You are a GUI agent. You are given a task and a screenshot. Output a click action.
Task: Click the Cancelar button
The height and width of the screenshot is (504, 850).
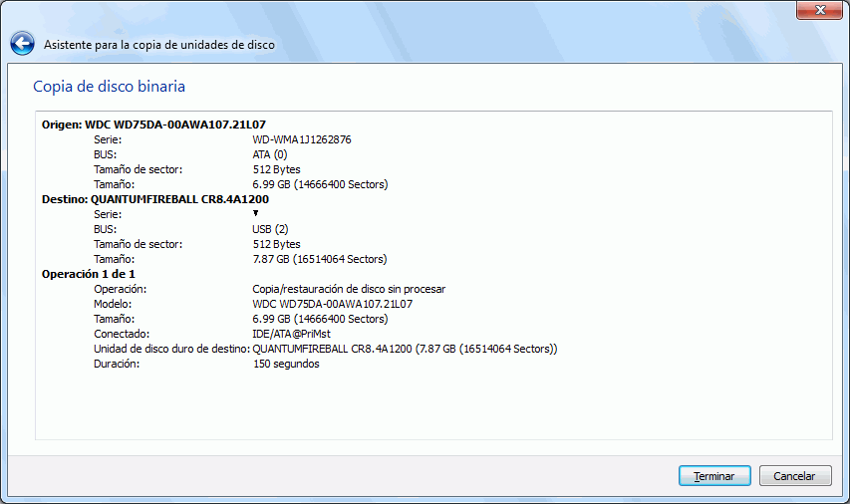pos(795,476)
